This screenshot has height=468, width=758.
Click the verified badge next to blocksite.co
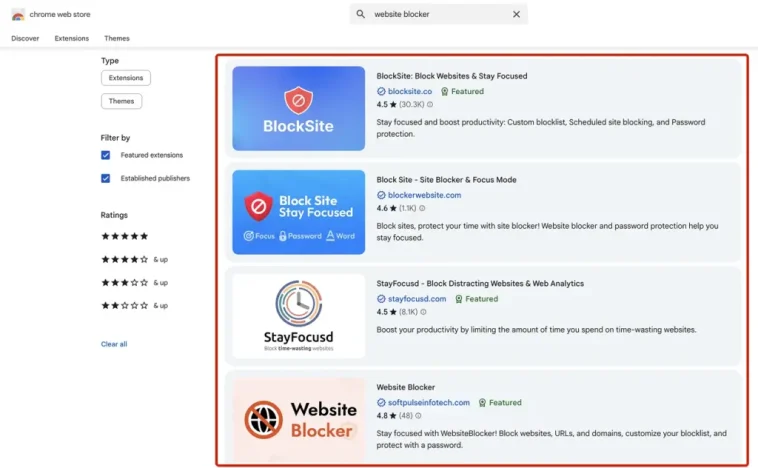(x=381, y=91)
